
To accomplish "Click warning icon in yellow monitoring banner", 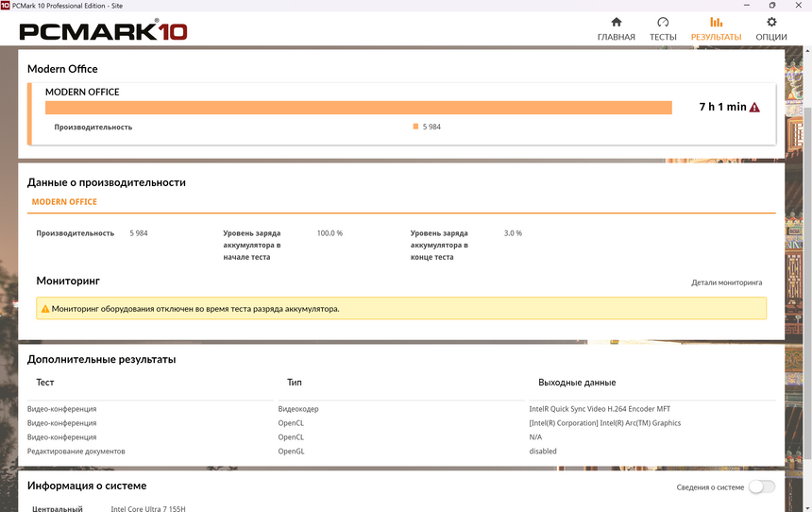I will pyautogui.click(x=44, y=309).
